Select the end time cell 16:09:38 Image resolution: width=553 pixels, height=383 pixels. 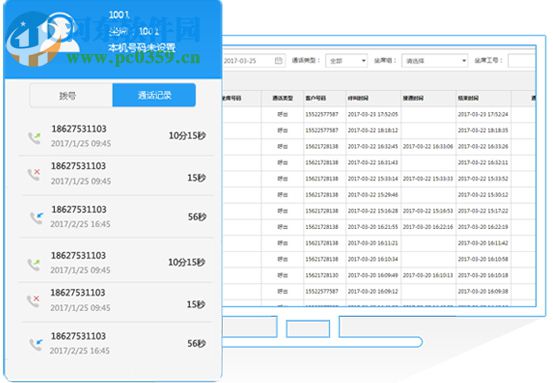point(483,291)
